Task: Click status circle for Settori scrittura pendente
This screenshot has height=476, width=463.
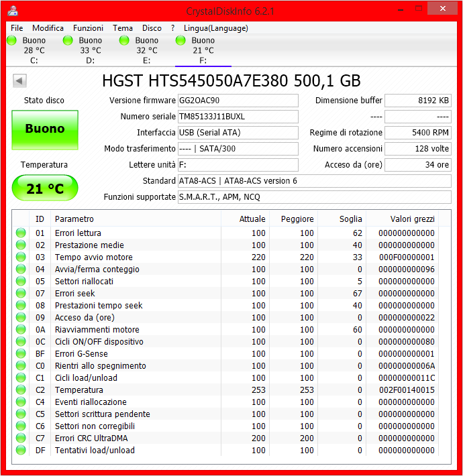Action: pos(21,414)
